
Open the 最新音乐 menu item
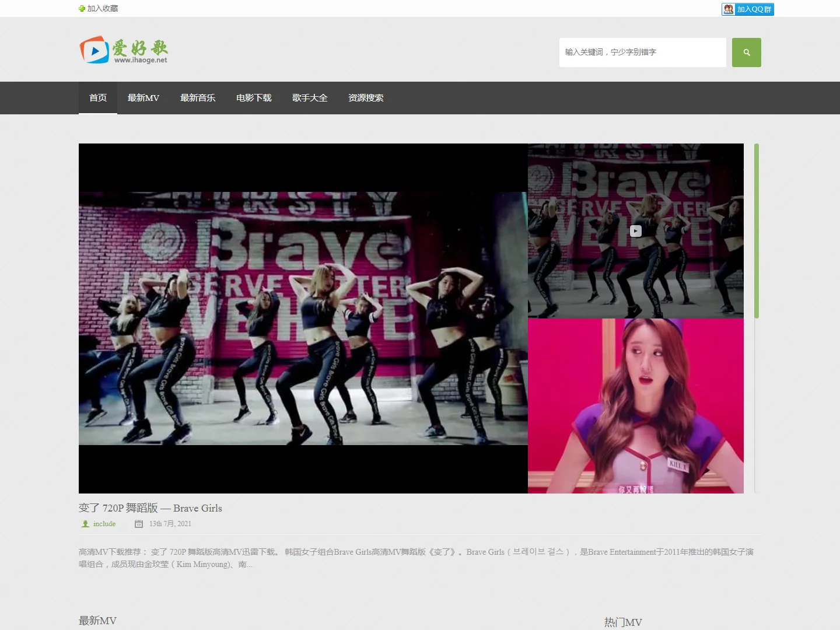tap(198, 98)
